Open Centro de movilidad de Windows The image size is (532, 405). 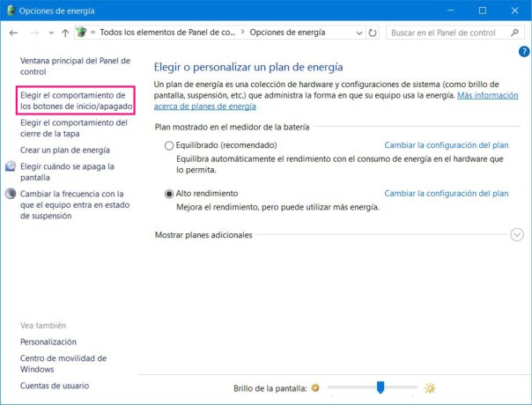pyautogui.click(x=63, y=364)
